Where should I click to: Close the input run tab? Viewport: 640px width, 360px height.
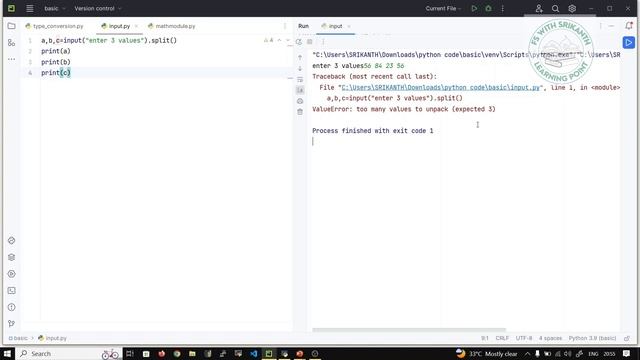(x=349, y=26)
